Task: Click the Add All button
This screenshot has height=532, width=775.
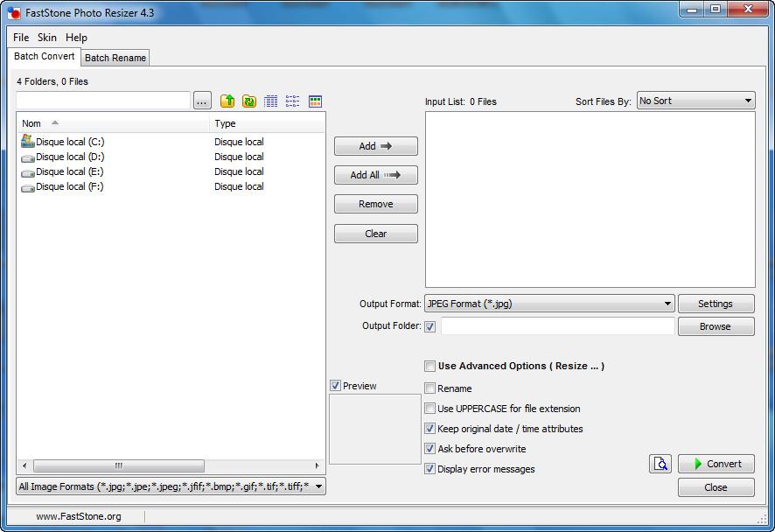Action: point(375,175)
